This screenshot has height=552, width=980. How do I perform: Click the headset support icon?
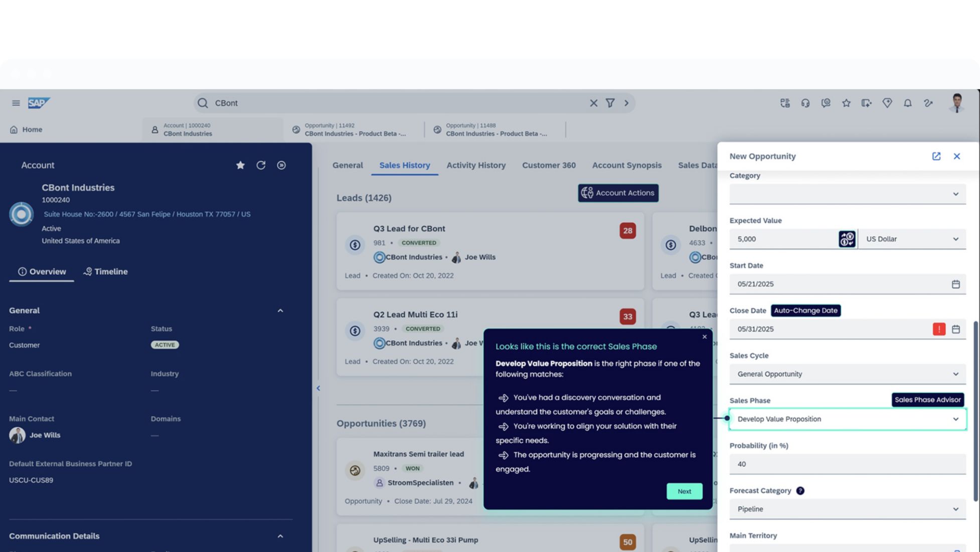click(805, 103)
